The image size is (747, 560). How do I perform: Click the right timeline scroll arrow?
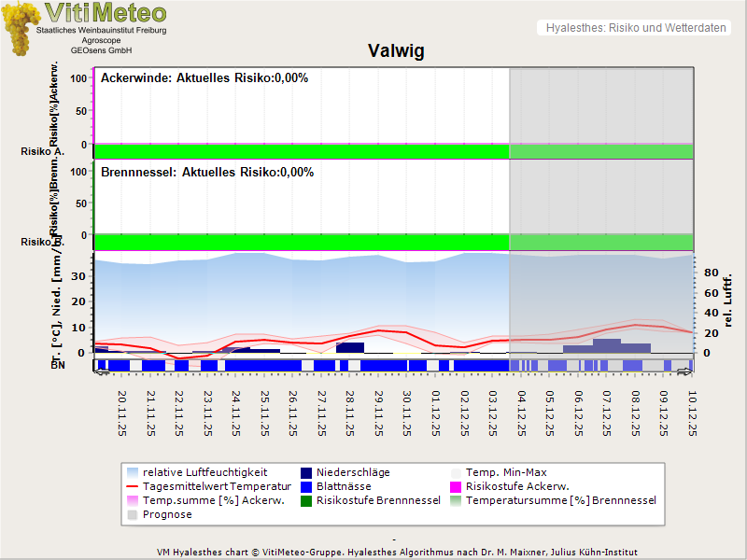click(x=684, y=372)
